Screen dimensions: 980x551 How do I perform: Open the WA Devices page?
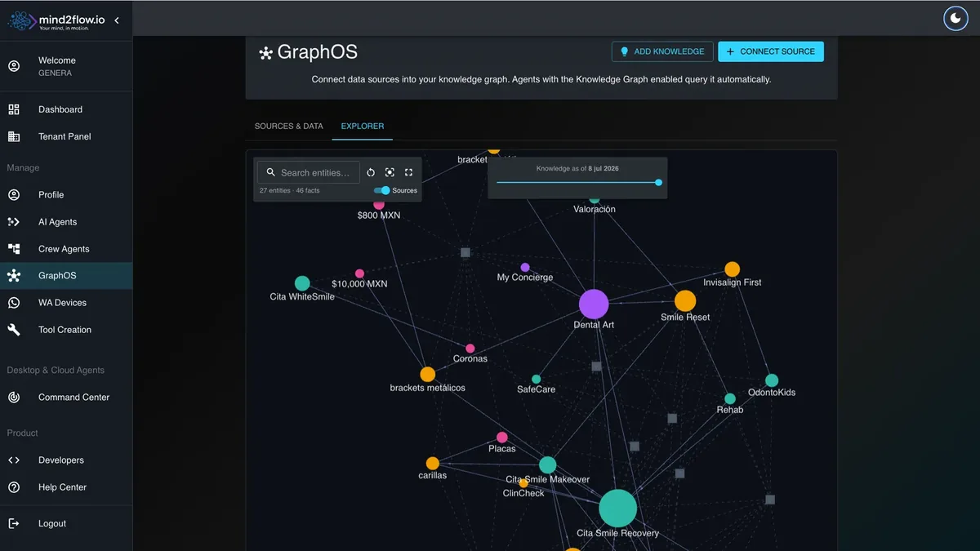(x=66, y=303)
